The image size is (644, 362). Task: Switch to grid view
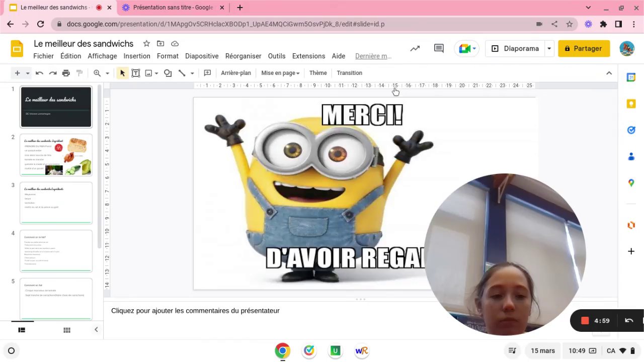(66, 330)
